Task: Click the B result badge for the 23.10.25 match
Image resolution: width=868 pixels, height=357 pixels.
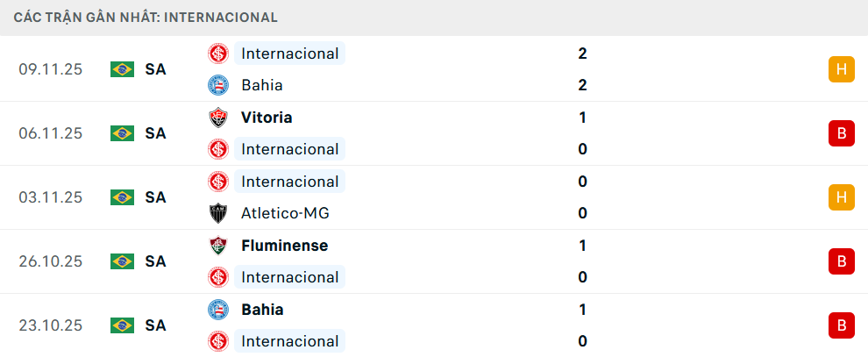Action: 841,325
